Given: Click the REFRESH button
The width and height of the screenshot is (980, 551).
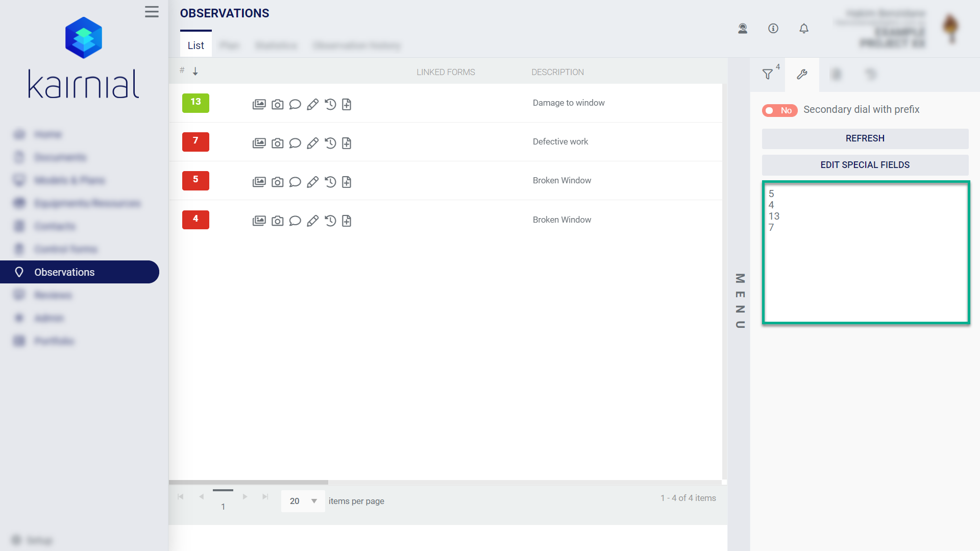Looking at the screenshot, I should [x=865, y=138].
